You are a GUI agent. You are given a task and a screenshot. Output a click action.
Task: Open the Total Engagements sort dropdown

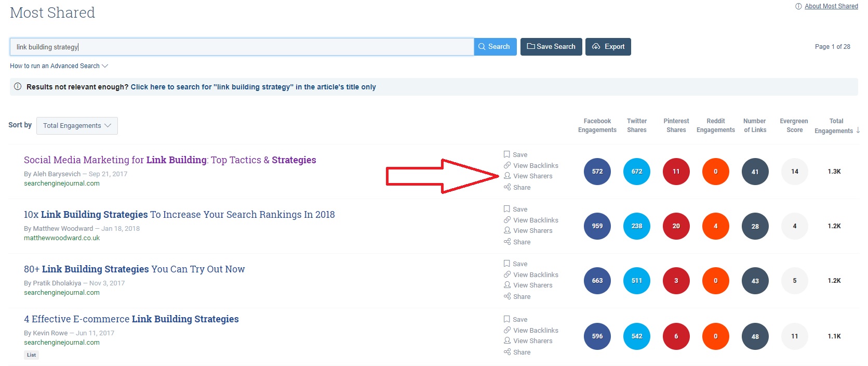(77, 126)
